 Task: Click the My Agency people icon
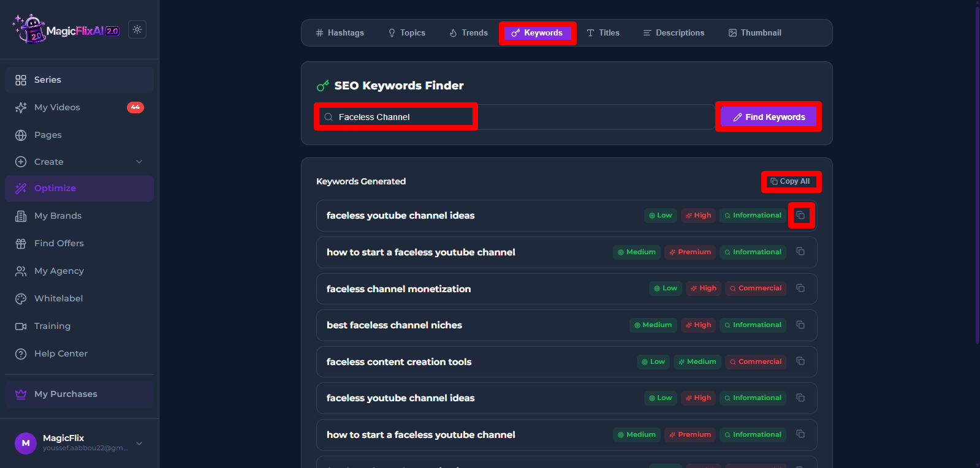(21, 271)
